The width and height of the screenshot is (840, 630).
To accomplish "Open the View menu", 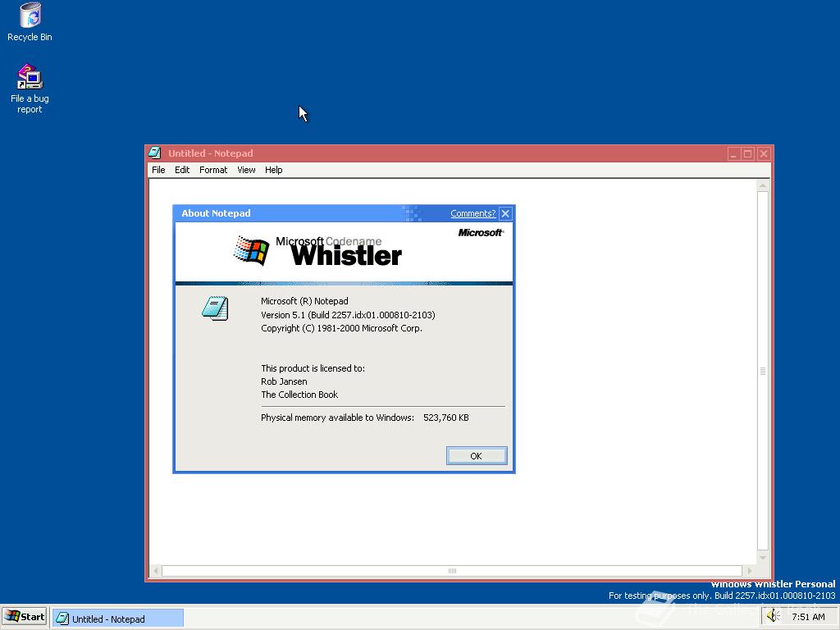I will click(246, 170).
